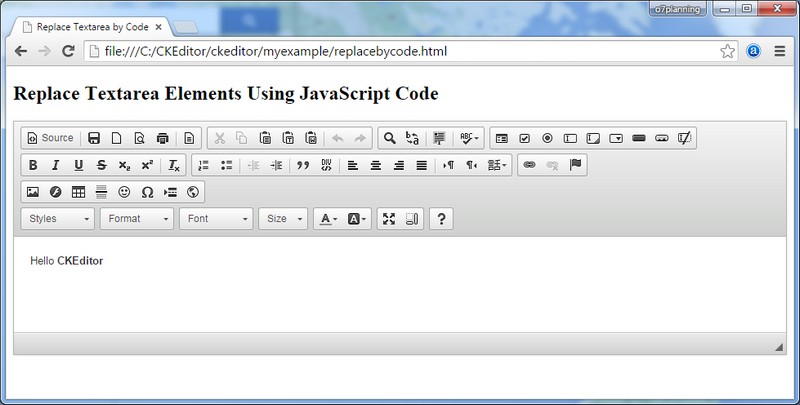Open the Size dropdown
The image size is (800, 405).
(283, 219)
